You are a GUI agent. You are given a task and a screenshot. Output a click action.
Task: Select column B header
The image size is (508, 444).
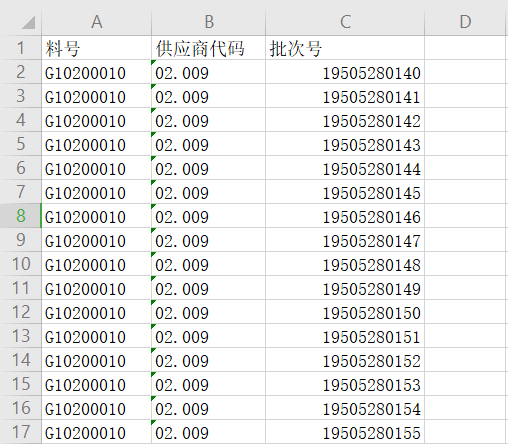209,22
